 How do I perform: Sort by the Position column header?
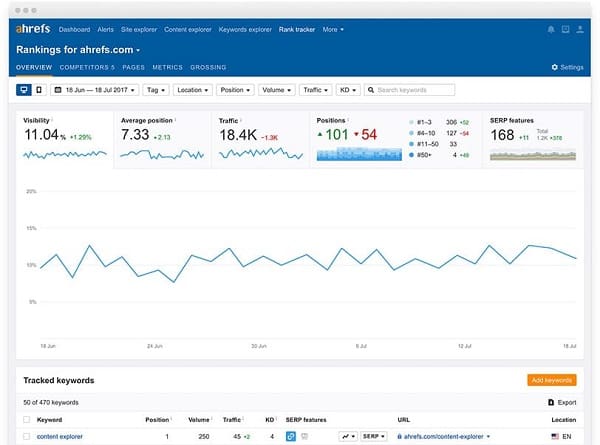(157, 420)
